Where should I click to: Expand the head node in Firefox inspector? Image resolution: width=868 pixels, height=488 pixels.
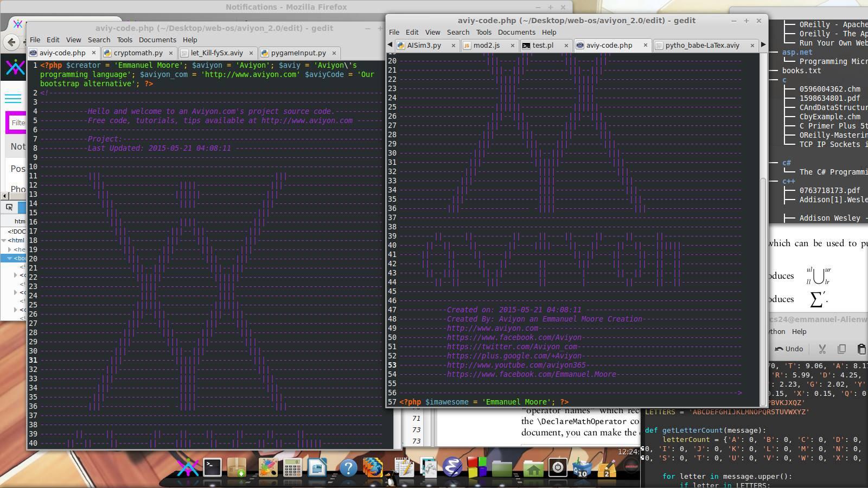point(10,249)
